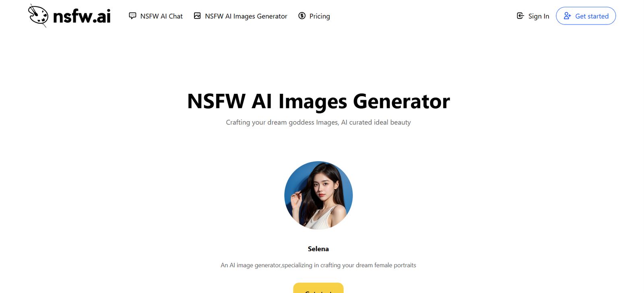The width and height of the screenshot is (644, 293).
Task: Click the dollar coin icon
Action: point(302,16)
